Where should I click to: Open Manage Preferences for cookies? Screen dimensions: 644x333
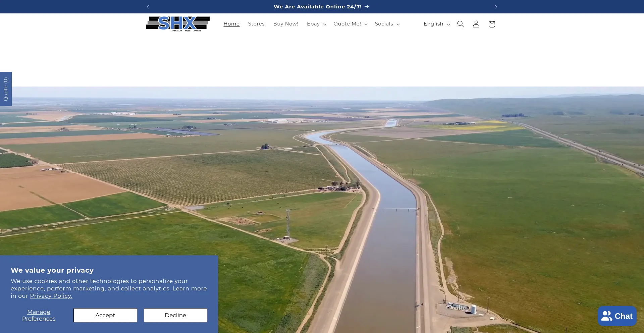(x=39, y=315)
